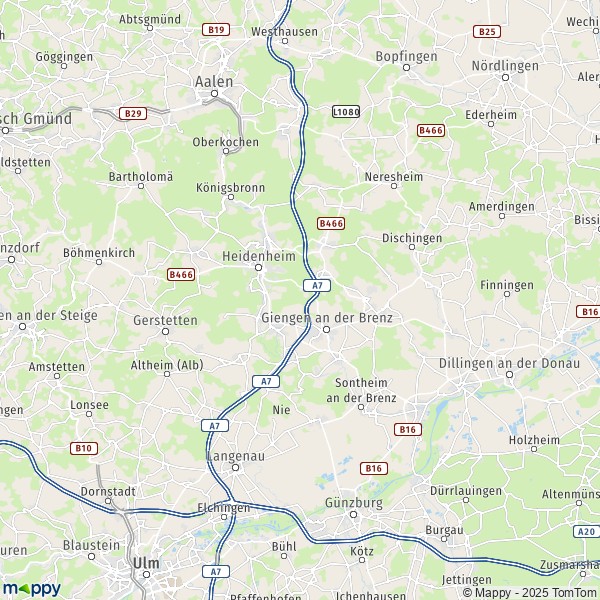The image size is (600, 600).
Task: Click the Nördlingen town marker
Action: click(x=505, y=78)
